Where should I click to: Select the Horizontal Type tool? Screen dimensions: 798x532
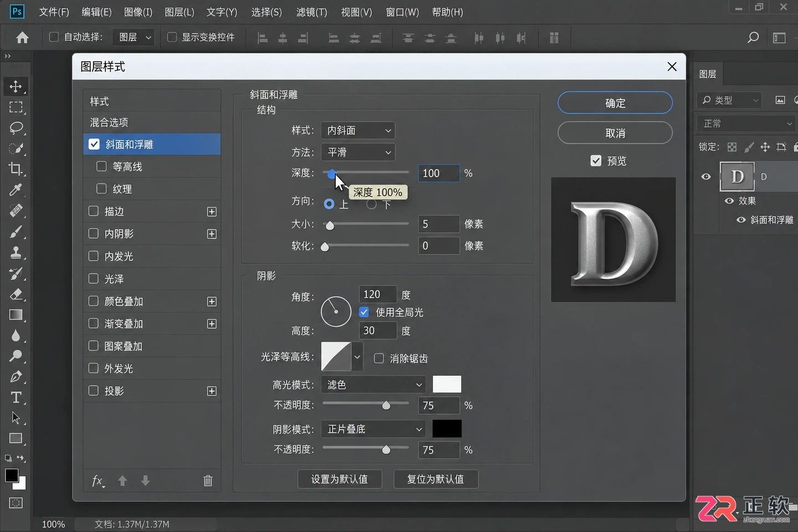click(x=16, y=397)
